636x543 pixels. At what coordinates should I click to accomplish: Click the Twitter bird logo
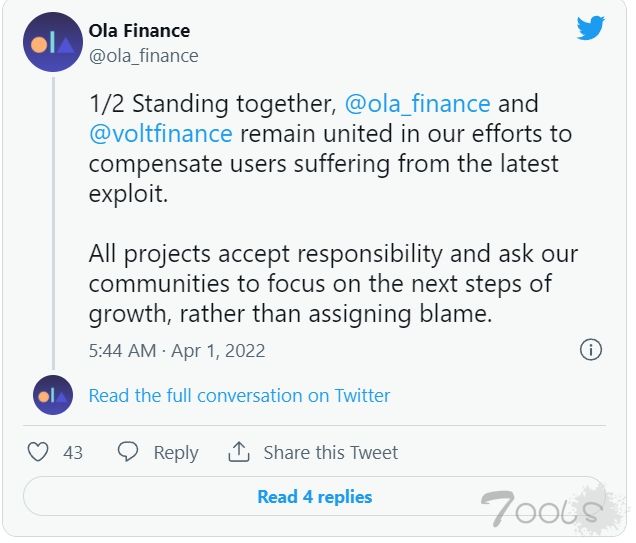click(591, 28)
